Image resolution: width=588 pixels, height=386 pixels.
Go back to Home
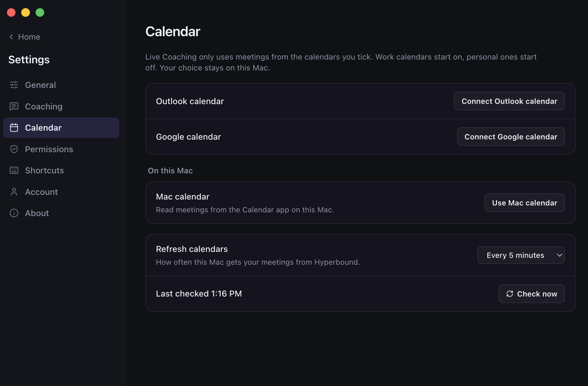coord(25,37)
